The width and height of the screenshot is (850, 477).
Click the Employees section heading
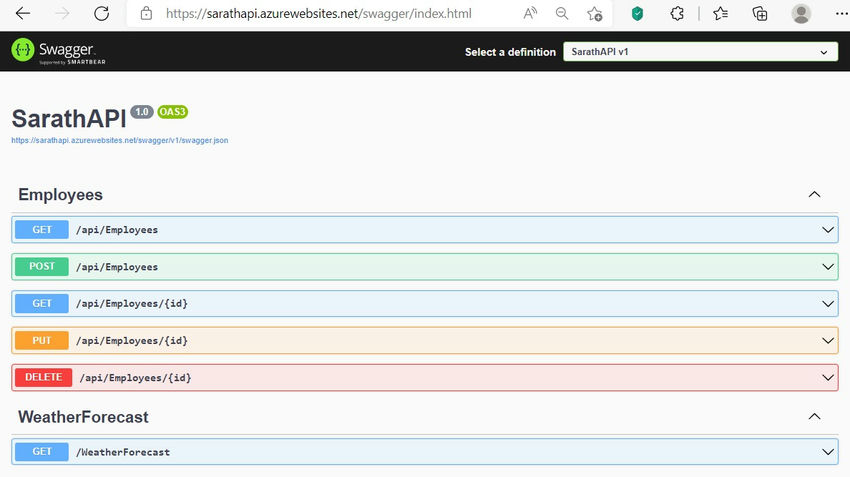pyautogui.click(x=60, y=195)
